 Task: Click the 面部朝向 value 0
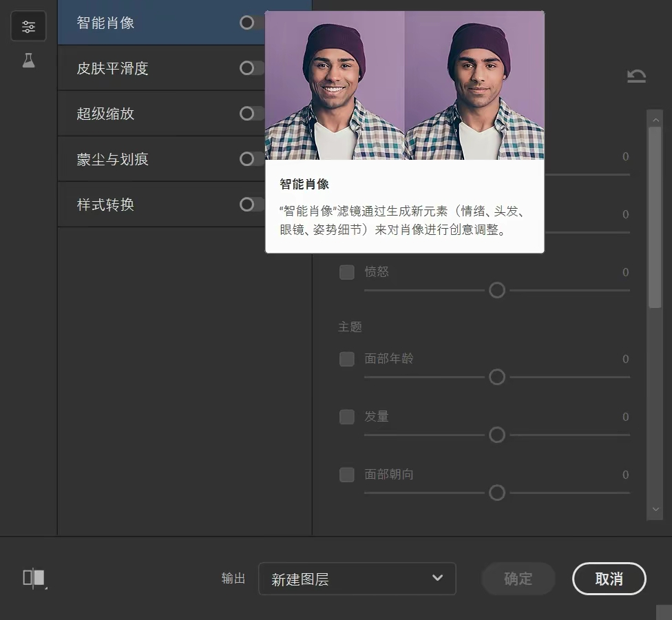point(626,475)
